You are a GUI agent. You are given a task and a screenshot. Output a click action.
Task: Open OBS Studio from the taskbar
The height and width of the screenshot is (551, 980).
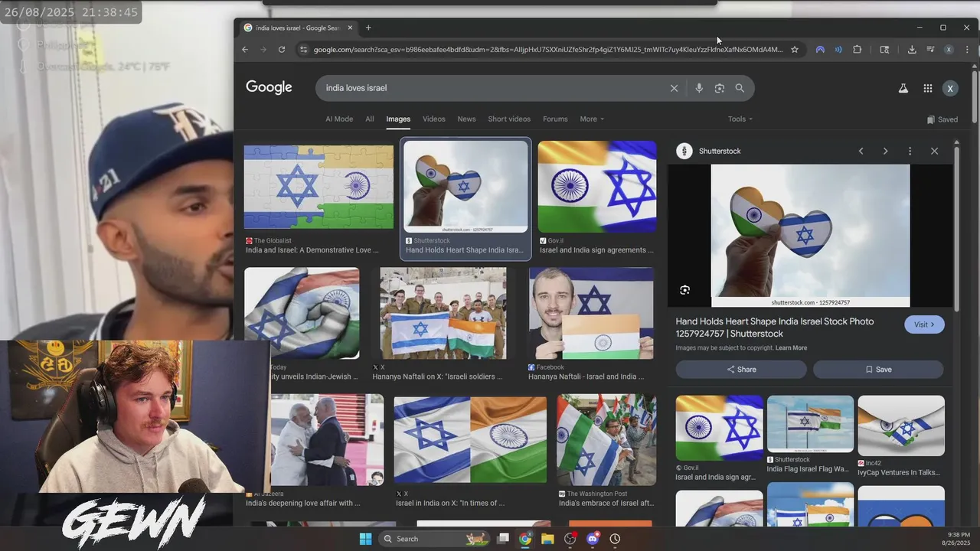[570, 539]
